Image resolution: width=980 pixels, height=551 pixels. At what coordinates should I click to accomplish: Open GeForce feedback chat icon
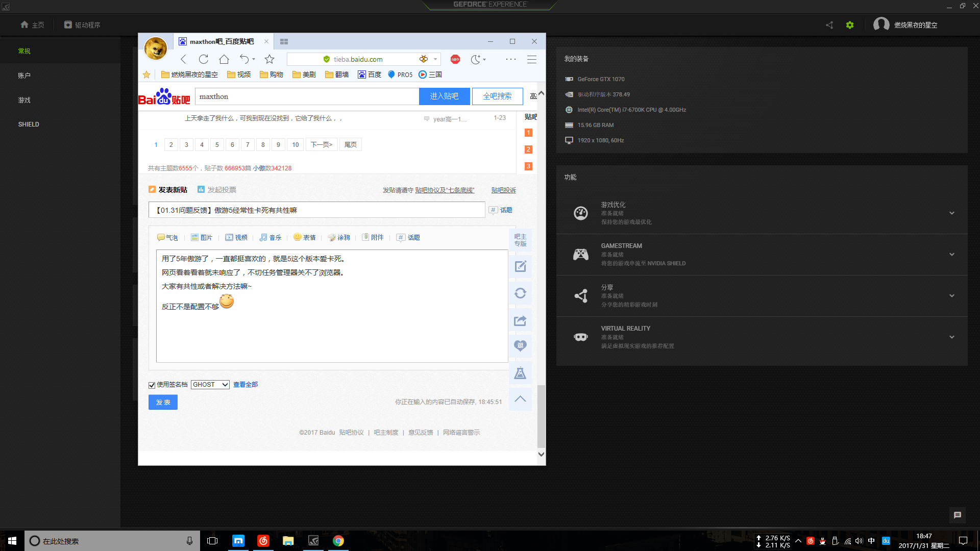958,515
